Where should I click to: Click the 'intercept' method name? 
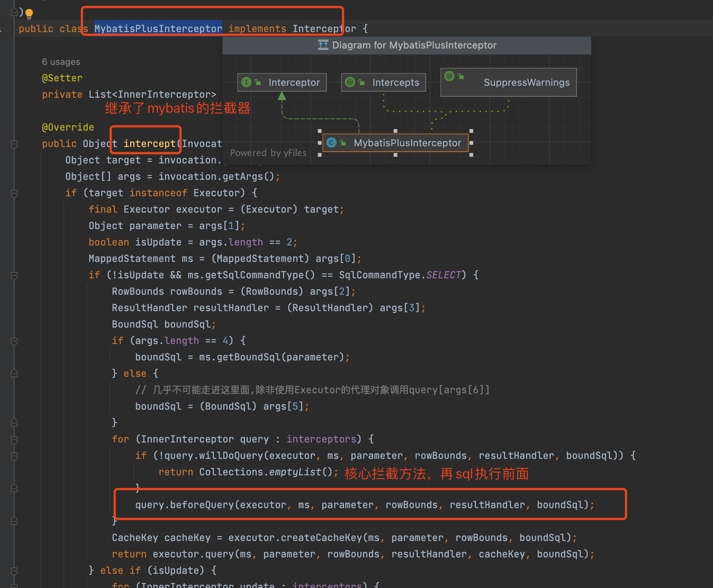(149, 144)
